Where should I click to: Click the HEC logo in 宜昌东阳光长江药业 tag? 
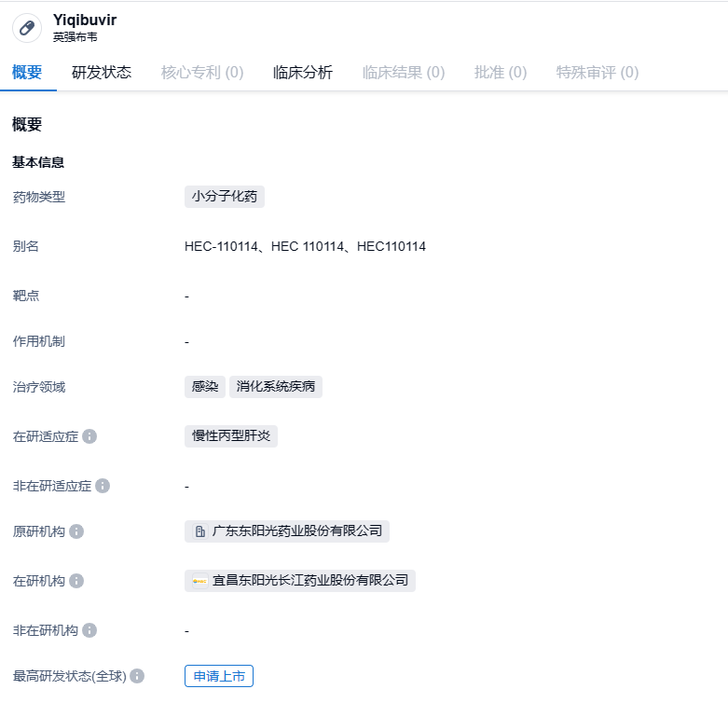tap(200, 581)
